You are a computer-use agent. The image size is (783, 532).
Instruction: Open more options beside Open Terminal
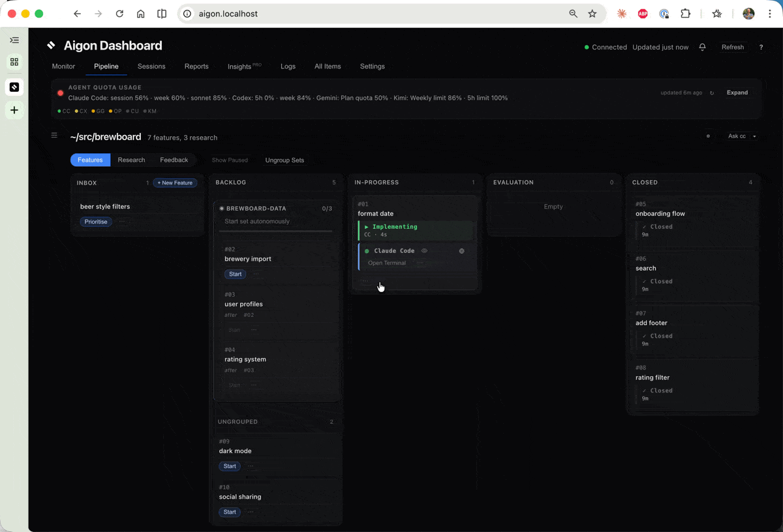click(420, 263)
